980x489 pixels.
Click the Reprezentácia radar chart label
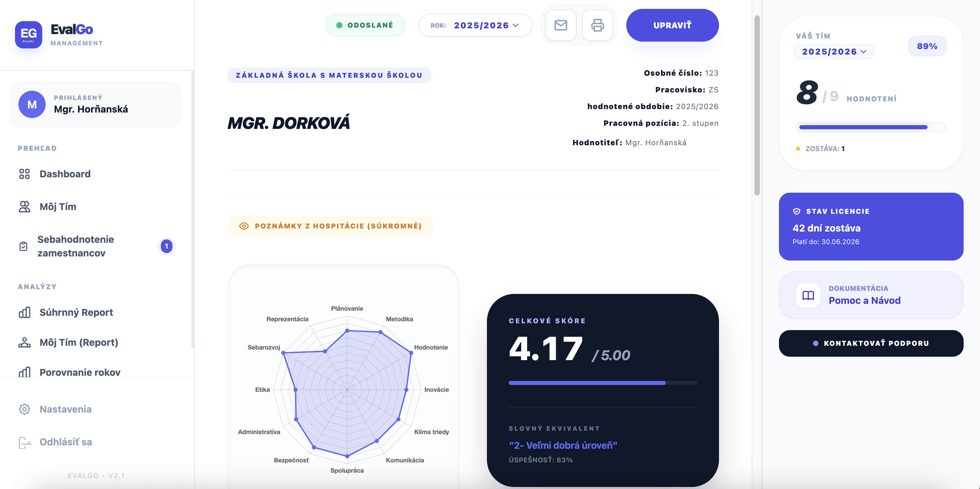(x=287, y=319)
